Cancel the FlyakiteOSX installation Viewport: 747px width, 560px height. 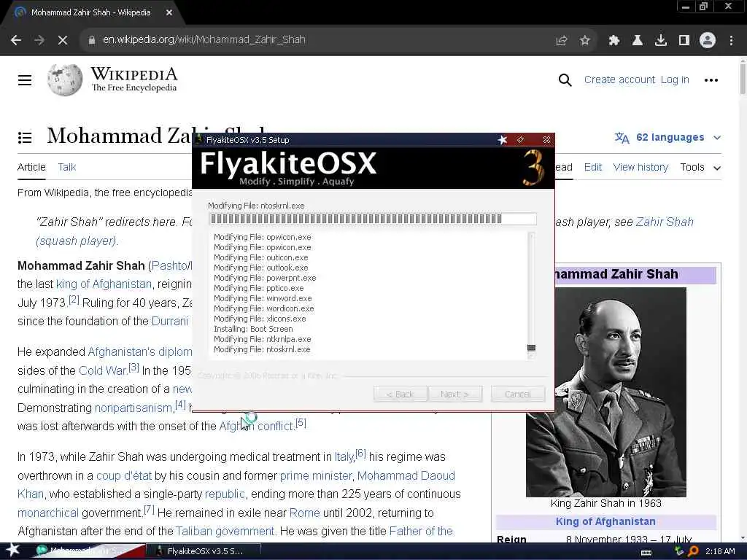pyautogui.click(x=518, y=394)
